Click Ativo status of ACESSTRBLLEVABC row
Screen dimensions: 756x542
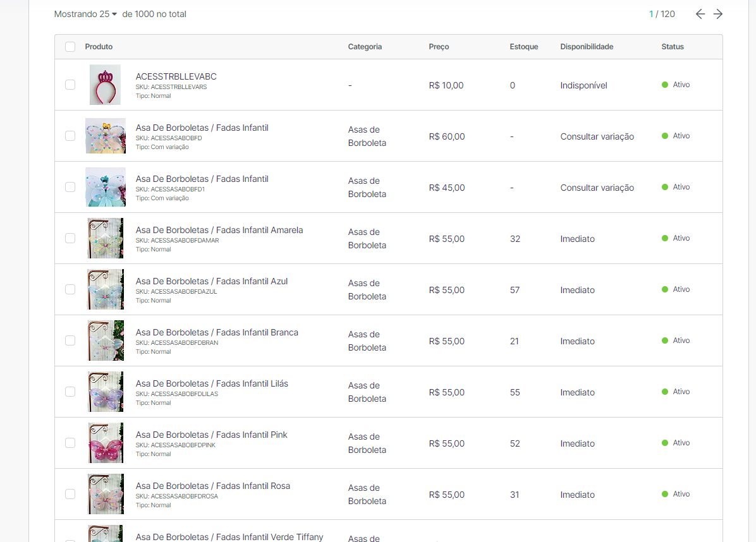click(676, 85)
